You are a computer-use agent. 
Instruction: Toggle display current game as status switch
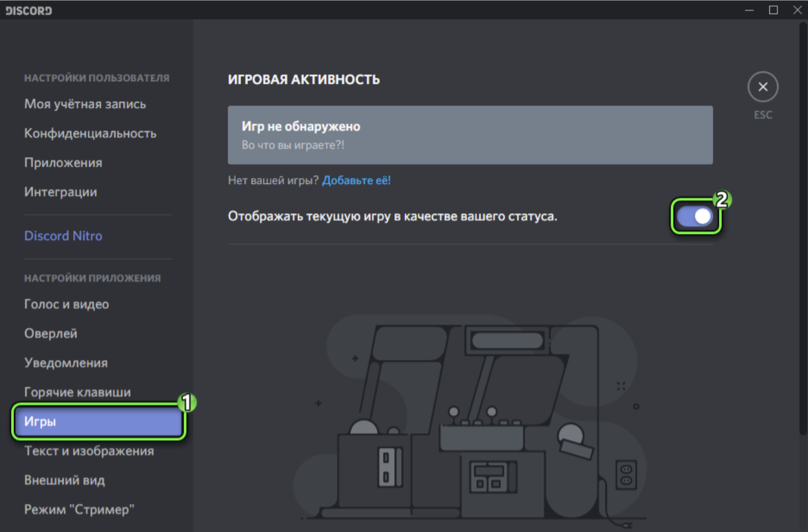tap(695, 216)
